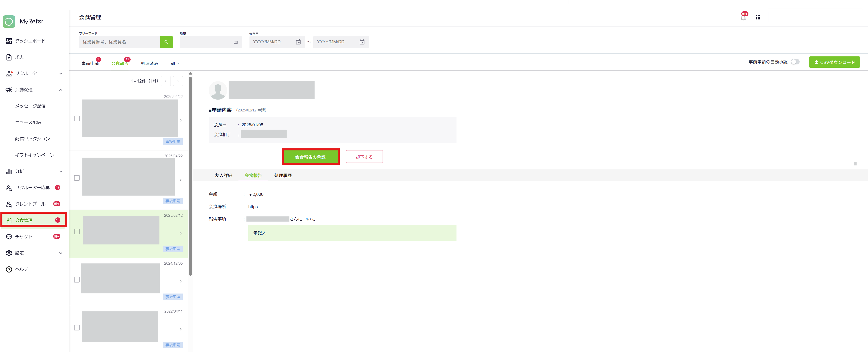This screenshot has height=352, width=868.
Task: Click the 所属 department selector icon
Action: coord(235,42)
